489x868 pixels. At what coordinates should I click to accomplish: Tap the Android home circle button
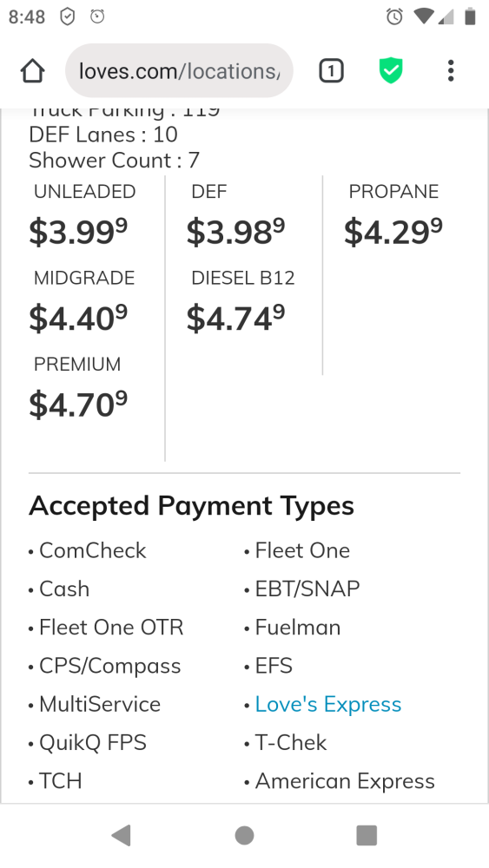[244, 835]
